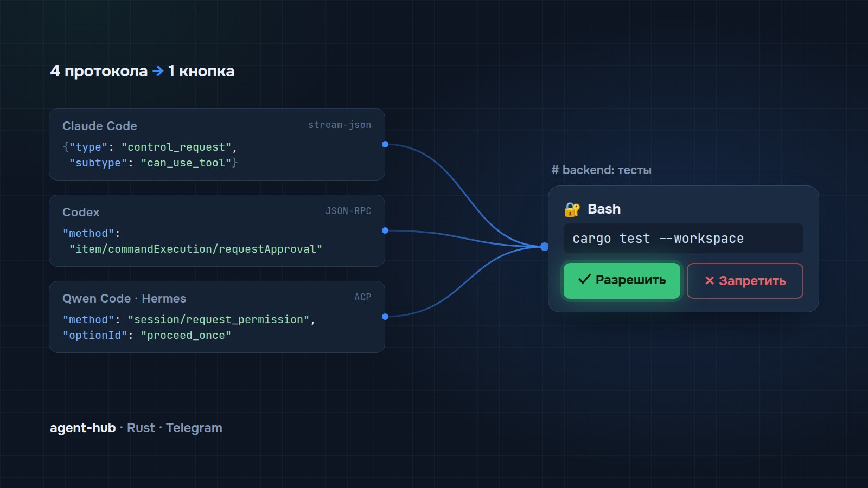Click the Claude Code card connector dot

click(x=385, y=144)
